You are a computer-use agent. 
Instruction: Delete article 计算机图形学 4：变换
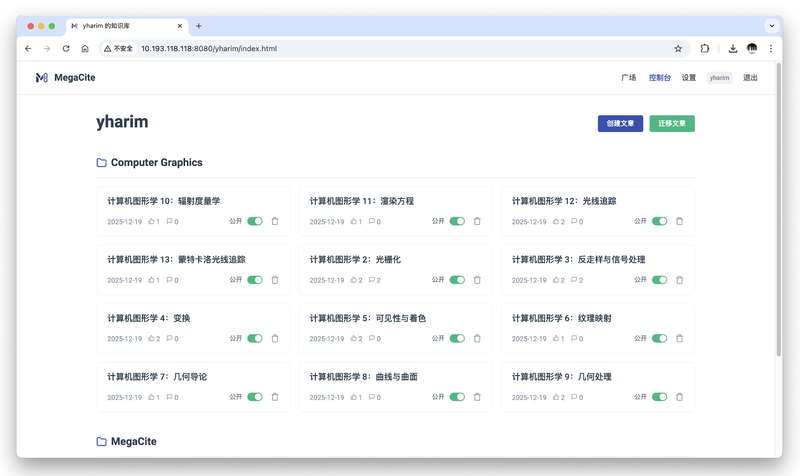[x=274, y=338]
